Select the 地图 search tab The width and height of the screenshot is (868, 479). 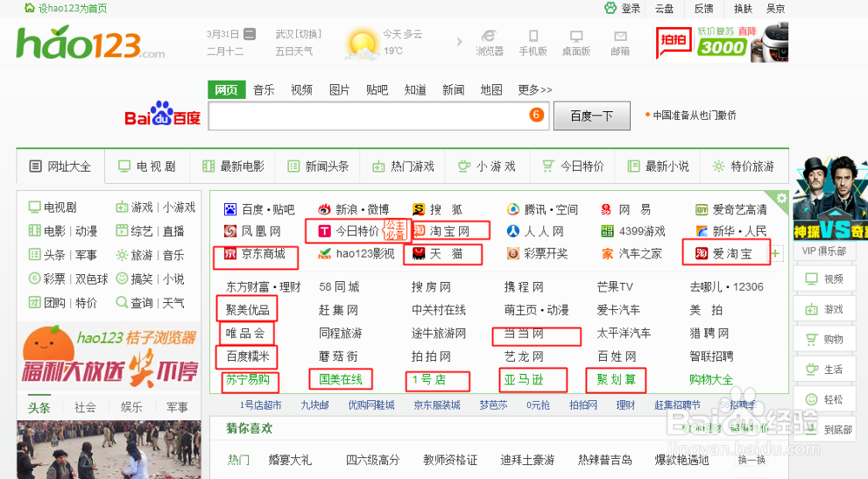pos(491,89)
